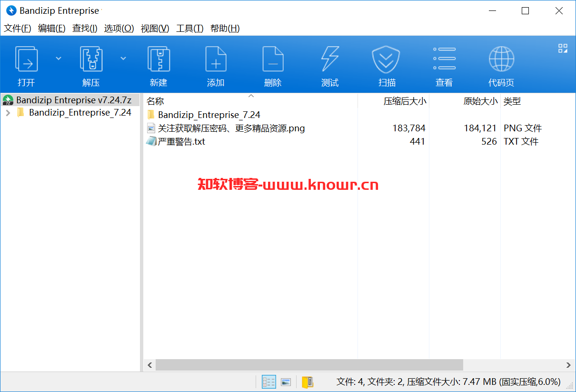The height and width of the screenshot is (392, 576).
Task: Click the PNG image file icon
Action: point(151,128)
